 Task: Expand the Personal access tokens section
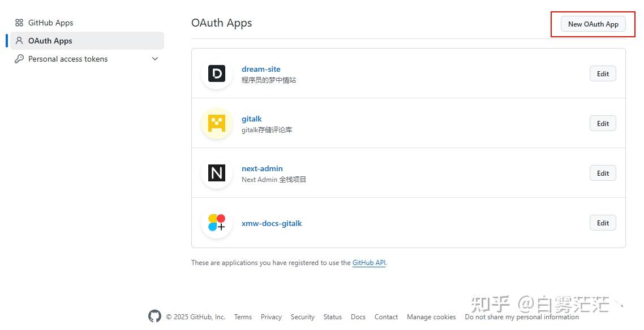154,59
